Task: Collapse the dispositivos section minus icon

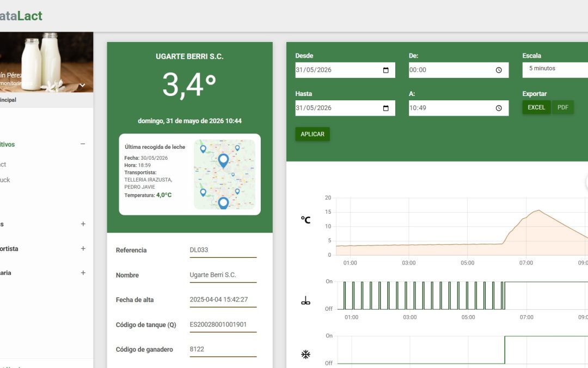Action: (83, 144)
